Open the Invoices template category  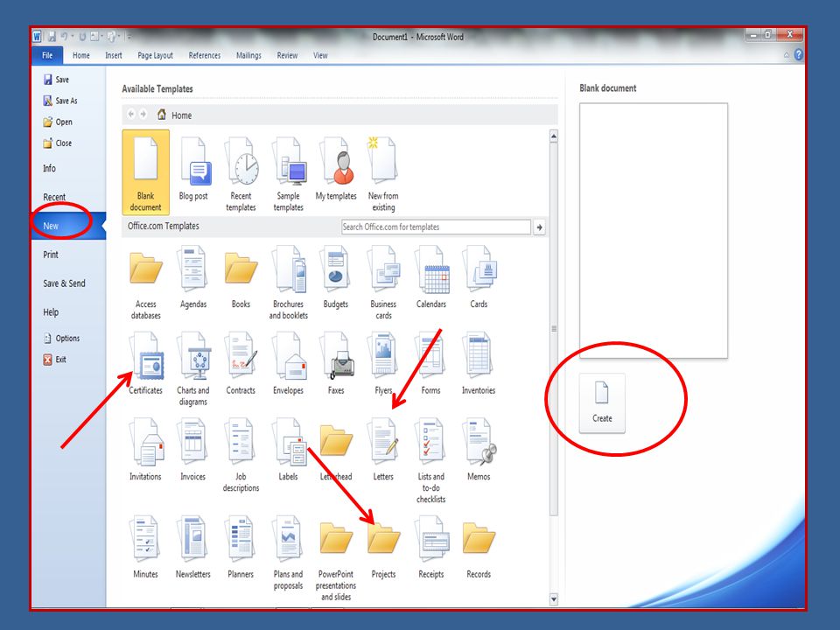tap(193, 450)
